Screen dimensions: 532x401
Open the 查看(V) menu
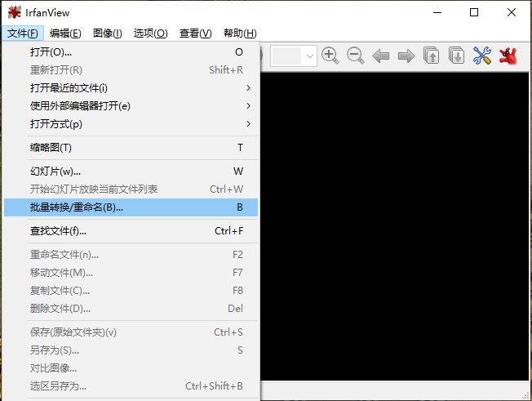196,33
